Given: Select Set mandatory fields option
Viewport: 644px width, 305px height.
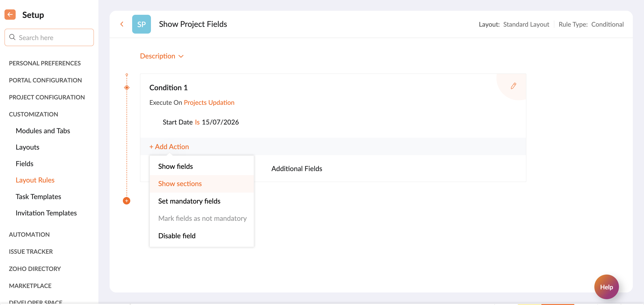Looking at the screenshot, I should click(201, 201).
